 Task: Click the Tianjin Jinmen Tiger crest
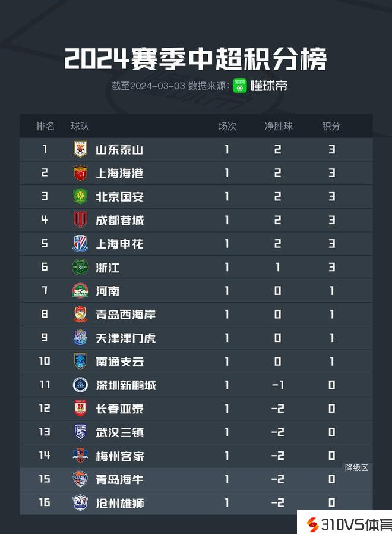click(80, 338)
